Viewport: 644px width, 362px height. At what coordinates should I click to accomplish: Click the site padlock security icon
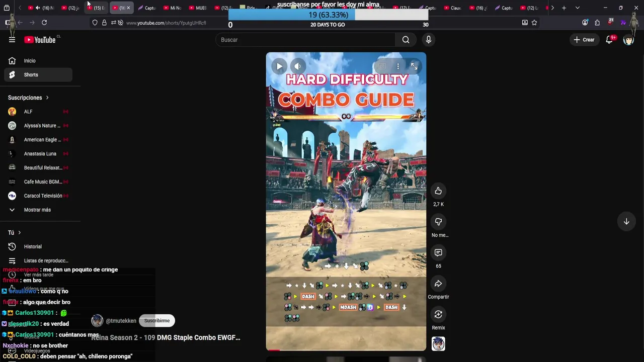(x=104, y=23)
